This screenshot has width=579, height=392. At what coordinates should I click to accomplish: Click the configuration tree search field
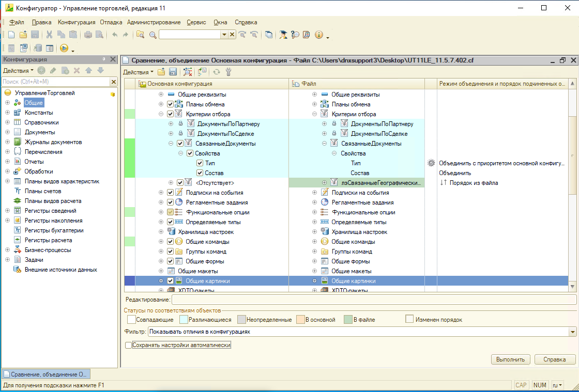(x=55, y=82)
